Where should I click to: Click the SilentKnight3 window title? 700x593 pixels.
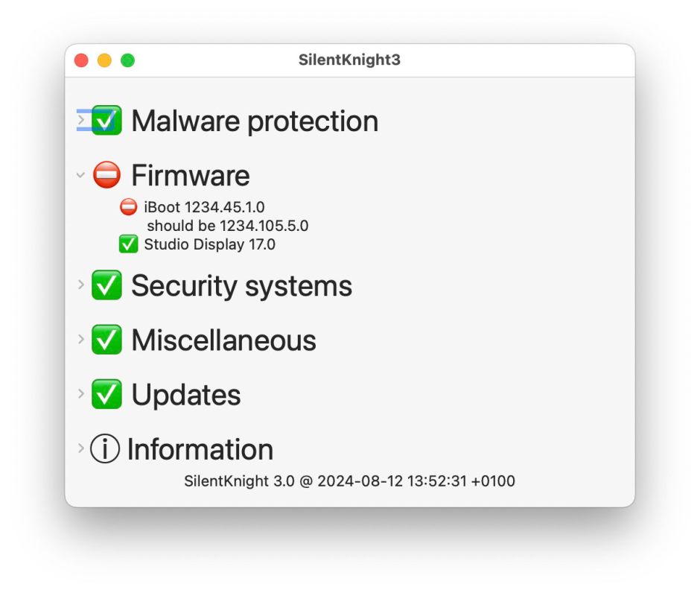pos(349,60)
